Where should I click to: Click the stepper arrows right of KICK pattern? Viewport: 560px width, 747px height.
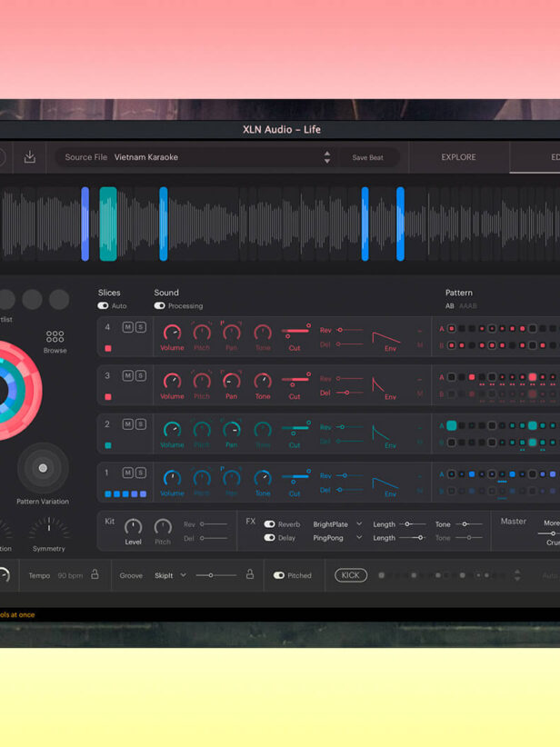coord(517,575)
